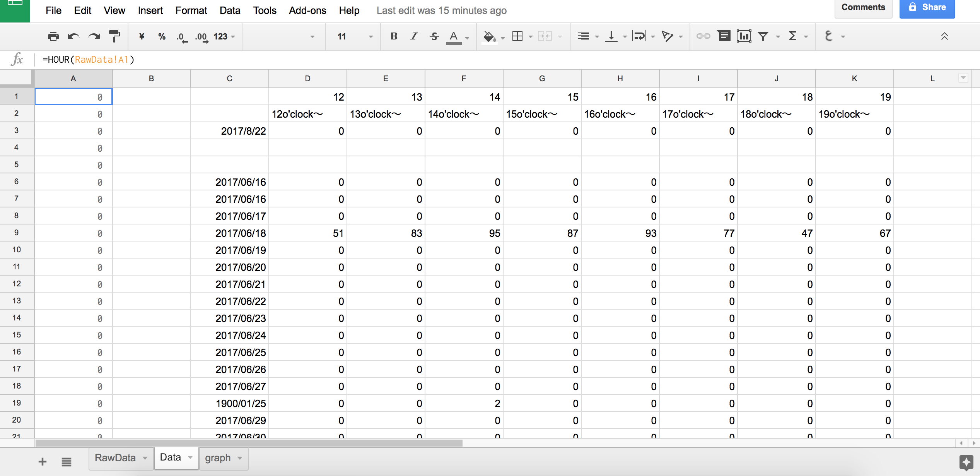Add a new sheet
980x476 pixels.
(x=43, y=461)
